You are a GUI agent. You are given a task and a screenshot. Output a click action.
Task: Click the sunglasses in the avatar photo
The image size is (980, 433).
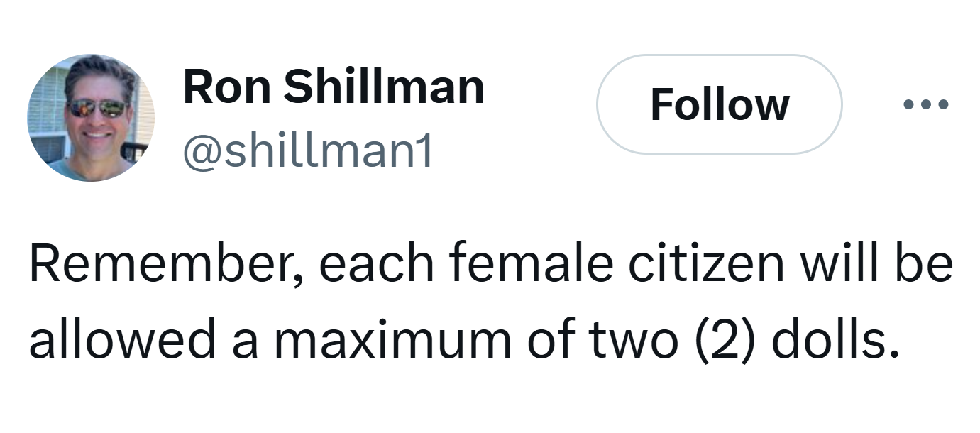tap(97, 108)
